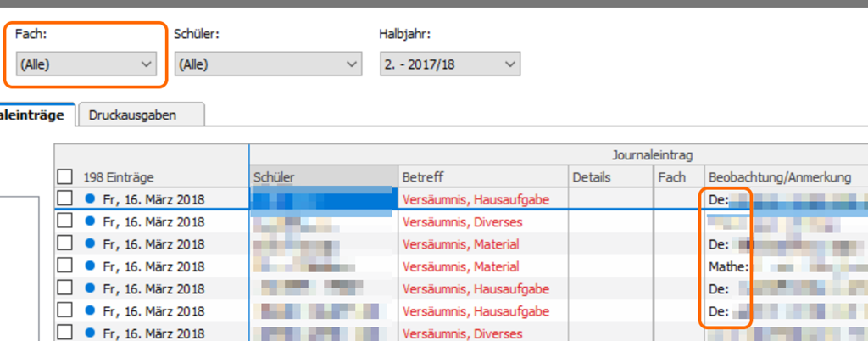Open the Halbjahr dropdown showing 2. - 2017/18
The height and width of the screenshot is (341, 868).
point(448,64)
